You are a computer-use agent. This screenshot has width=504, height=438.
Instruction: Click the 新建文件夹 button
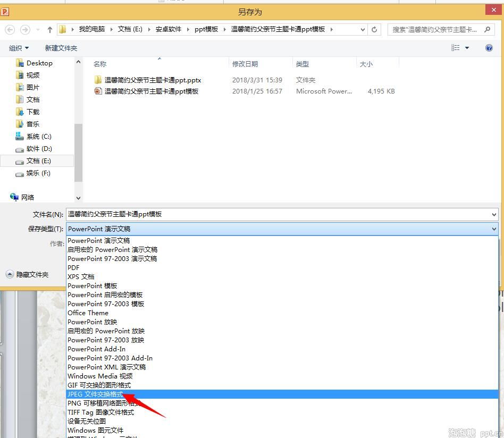pyautogui.click(x=61, y=48)
